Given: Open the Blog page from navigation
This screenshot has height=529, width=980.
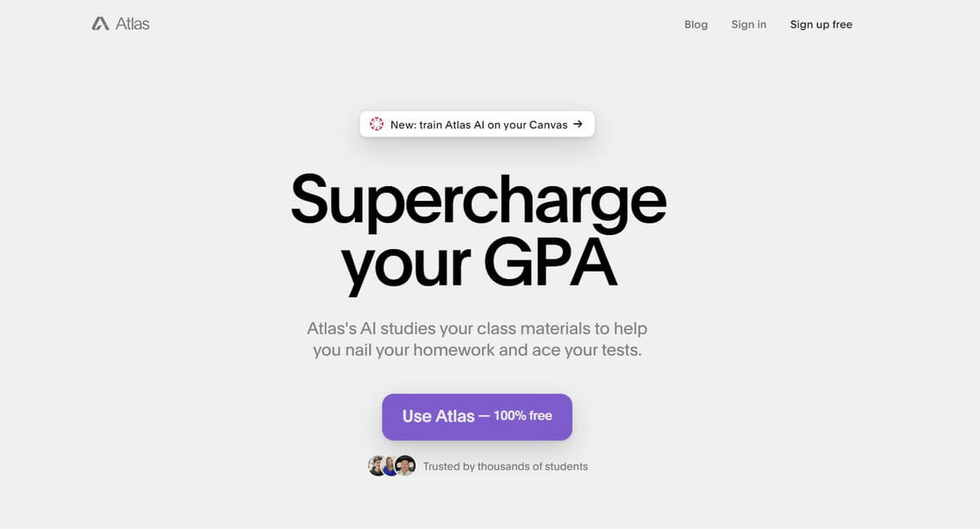Looking at the screenshot, I should click(x=696, y=24).
